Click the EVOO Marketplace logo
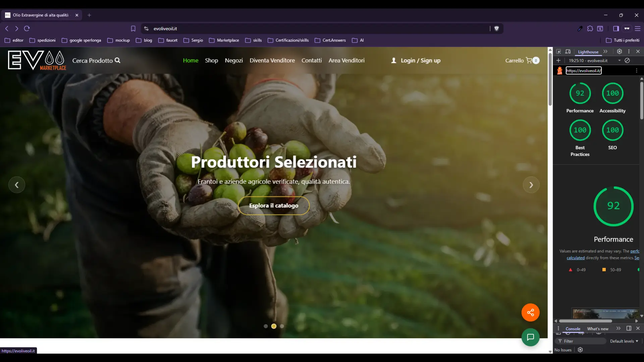Viewport: 644px width, 362px height. (x=37, y=60)
